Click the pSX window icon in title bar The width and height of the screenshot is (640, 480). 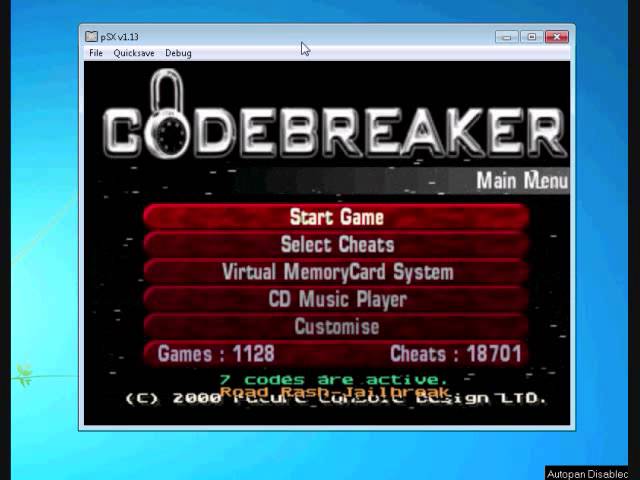pos(91,37)
